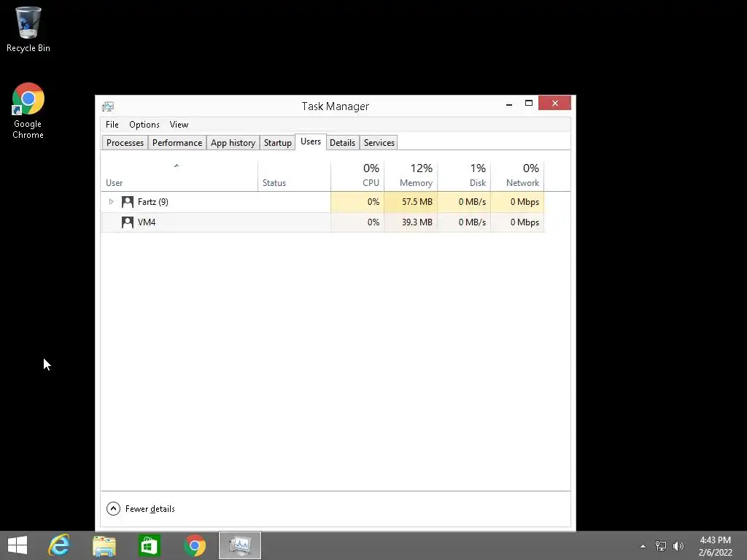
Task: Open the File menu
Action: (112, 125)
